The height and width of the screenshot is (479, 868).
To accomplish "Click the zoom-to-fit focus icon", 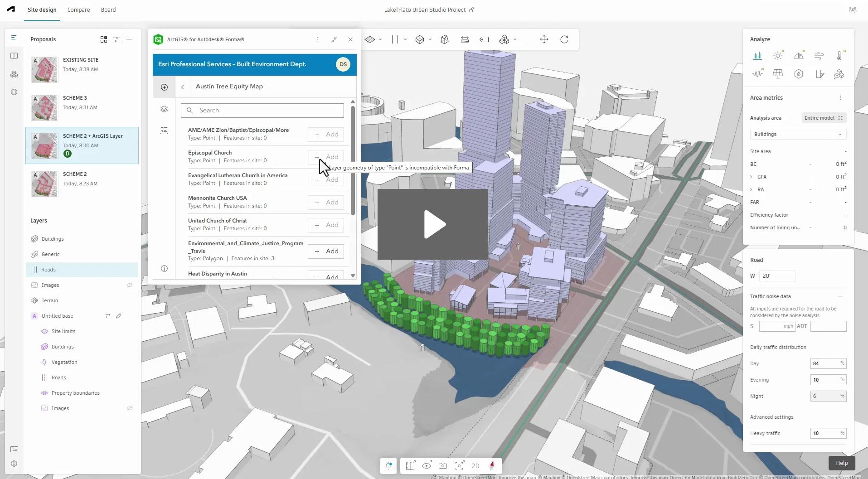I will pyautogui.click(x=459, y=465).
